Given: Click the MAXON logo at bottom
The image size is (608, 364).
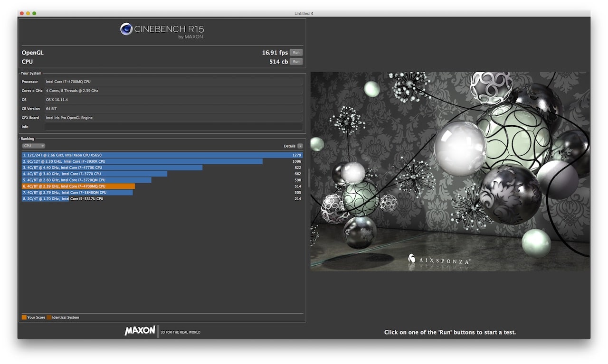Looking at the screenshot, I should tap(140, 331).
